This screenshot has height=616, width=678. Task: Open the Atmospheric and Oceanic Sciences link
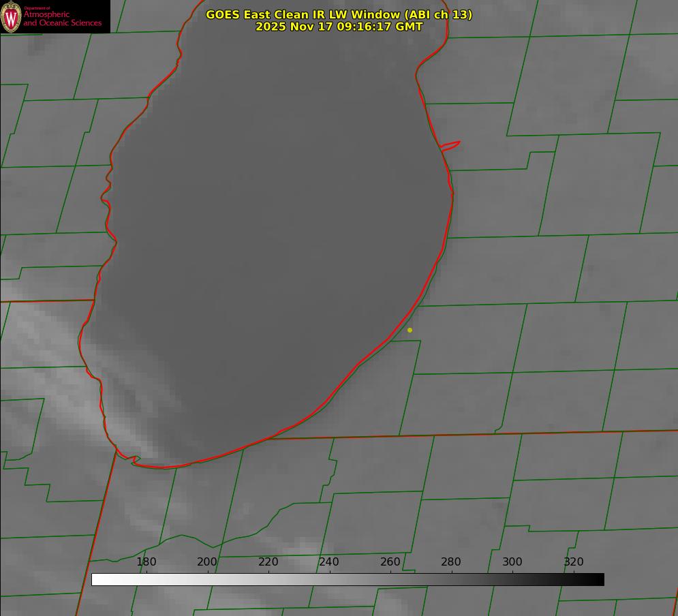tap(62, 18)
